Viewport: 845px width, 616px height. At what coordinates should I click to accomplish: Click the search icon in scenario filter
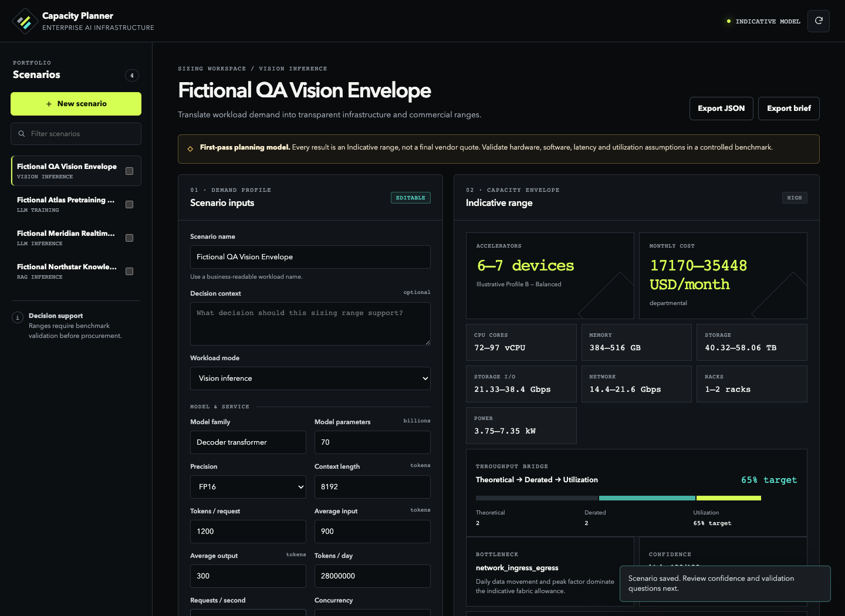point(22,134)
